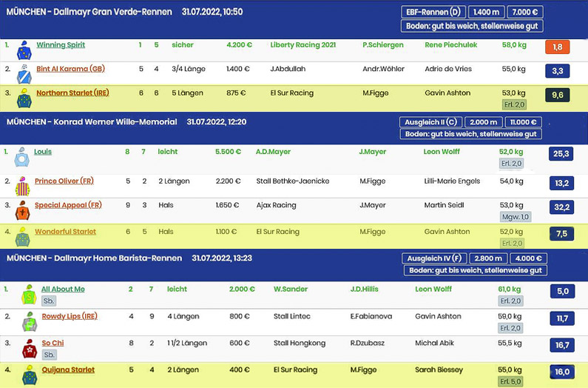Click jockey name Adrie de Vries

pyautogui.click(x=448, y=69)
